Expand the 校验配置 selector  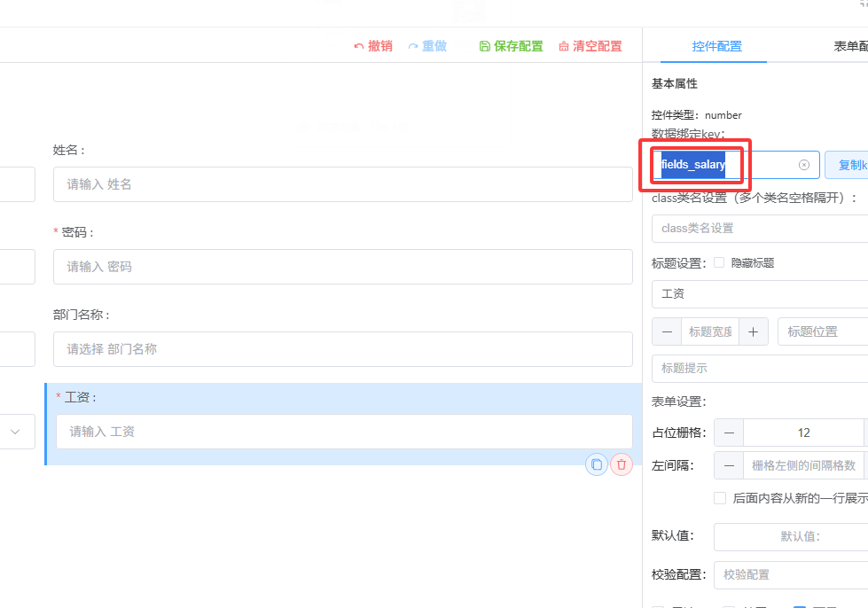[x=790, y=574]
